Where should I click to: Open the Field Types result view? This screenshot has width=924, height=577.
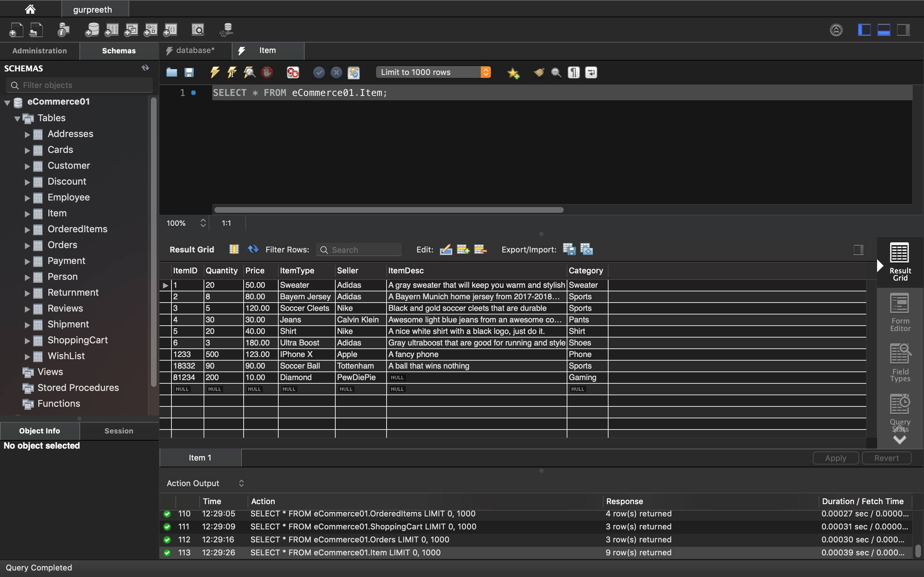[899, 362]
